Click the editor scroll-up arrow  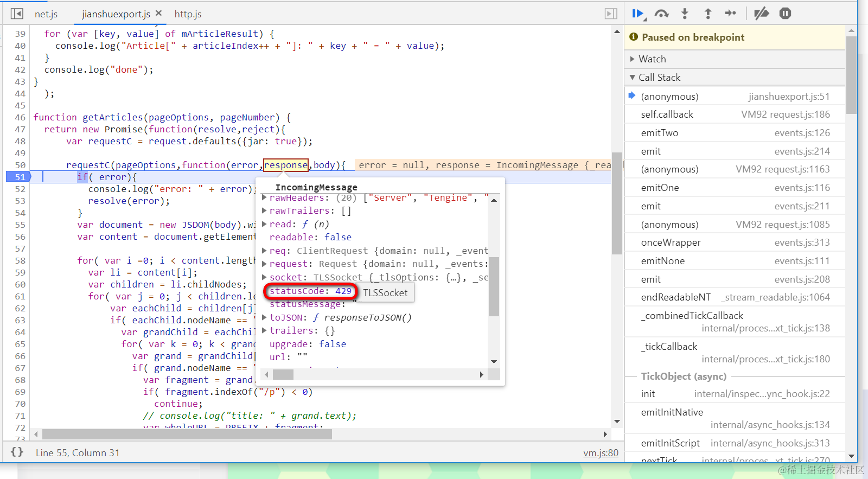coord(617,31)
